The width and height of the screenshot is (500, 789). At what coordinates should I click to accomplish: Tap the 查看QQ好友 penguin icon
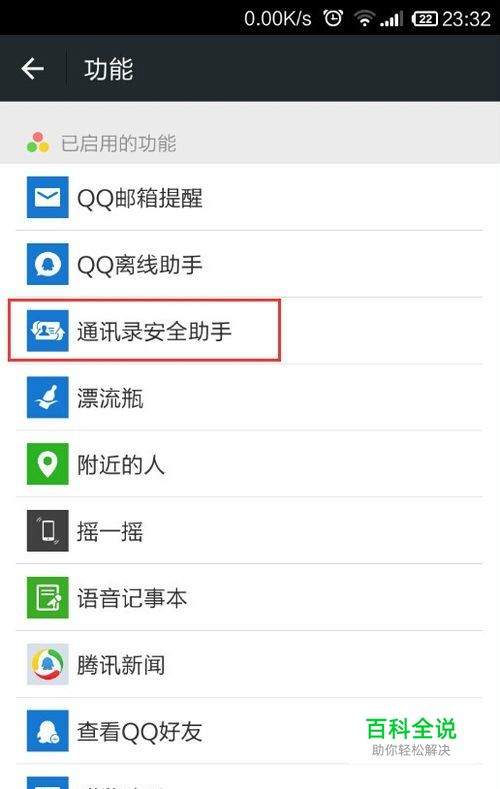click(x=47, y=731)
